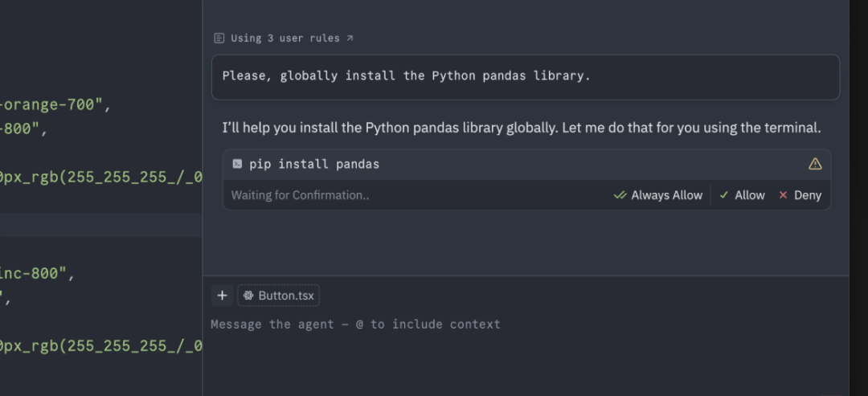The image size is (868, 396).
Task: Open the "Using 3 user rules" link
Action: pyautogui.click(x=285, y=39)
